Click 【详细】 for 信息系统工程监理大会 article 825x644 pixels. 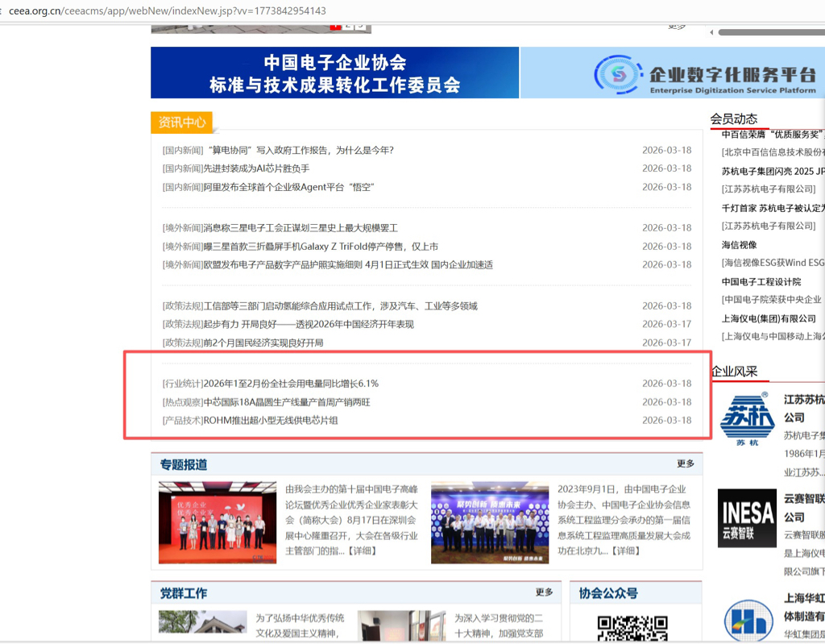[626, 551]
